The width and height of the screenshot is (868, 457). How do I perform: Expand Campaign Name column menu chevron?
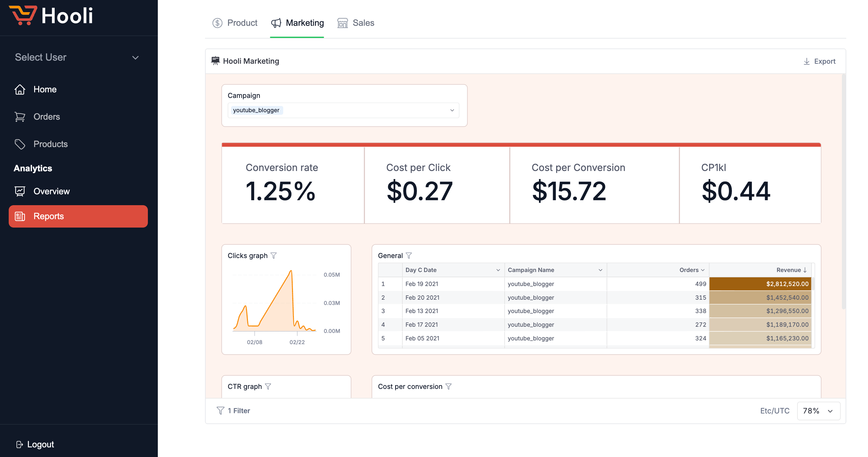click(x=600, y=270)
